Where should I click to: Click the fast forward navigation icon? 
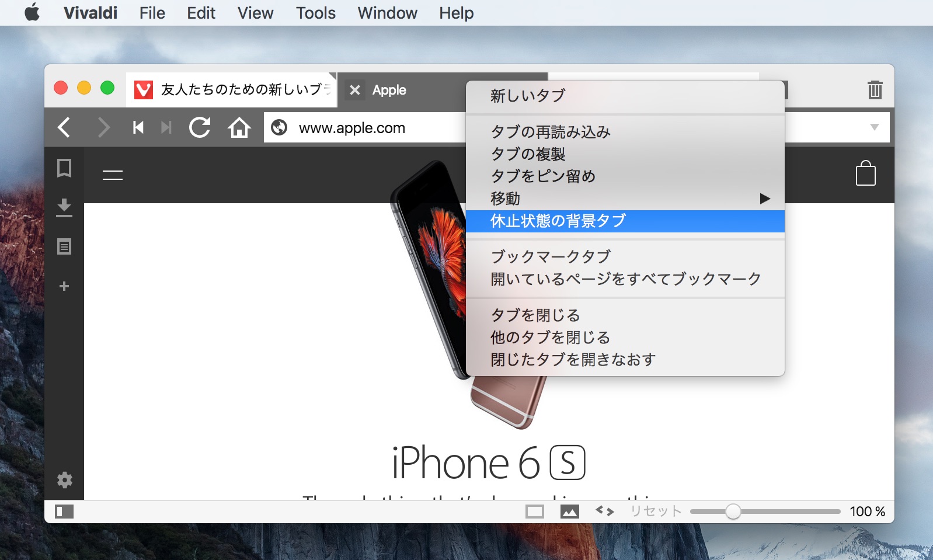pyautogui.click(x=166, y=127)
